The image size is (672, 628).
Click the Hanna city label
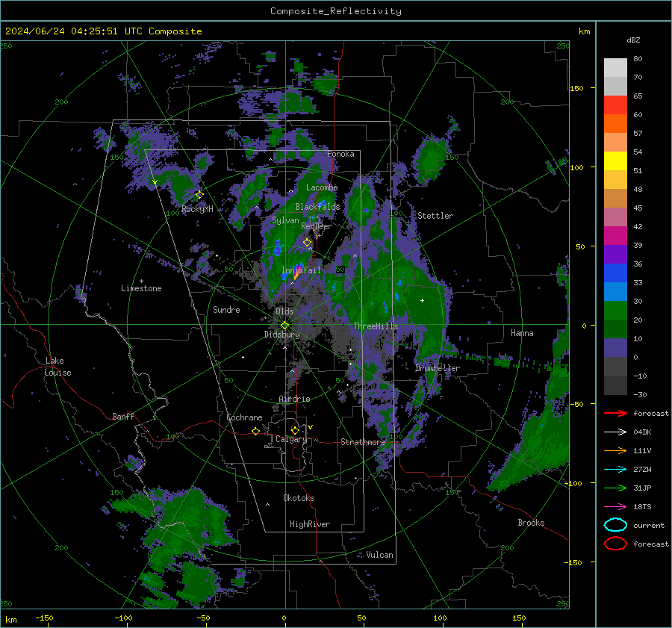tap(522, 333)
